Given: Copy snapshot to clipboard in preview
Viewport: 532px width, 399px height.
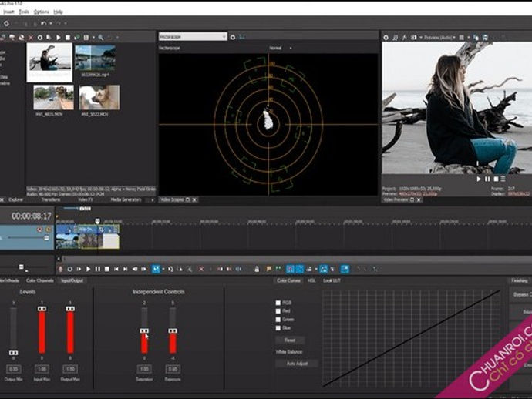Looking at the screenshot, I should point(476,37).
